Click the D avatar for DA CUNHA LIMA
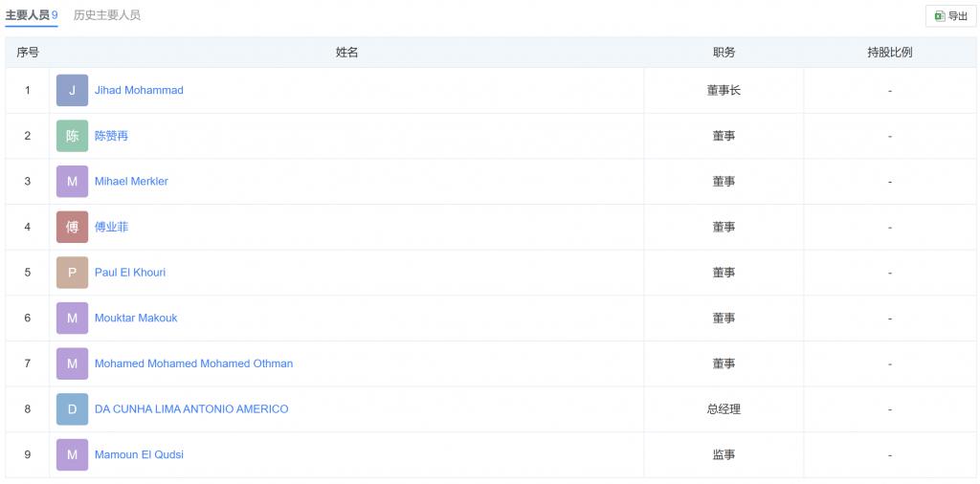The width and height of the screenshot is (980, 484). (x=72, y=409)
